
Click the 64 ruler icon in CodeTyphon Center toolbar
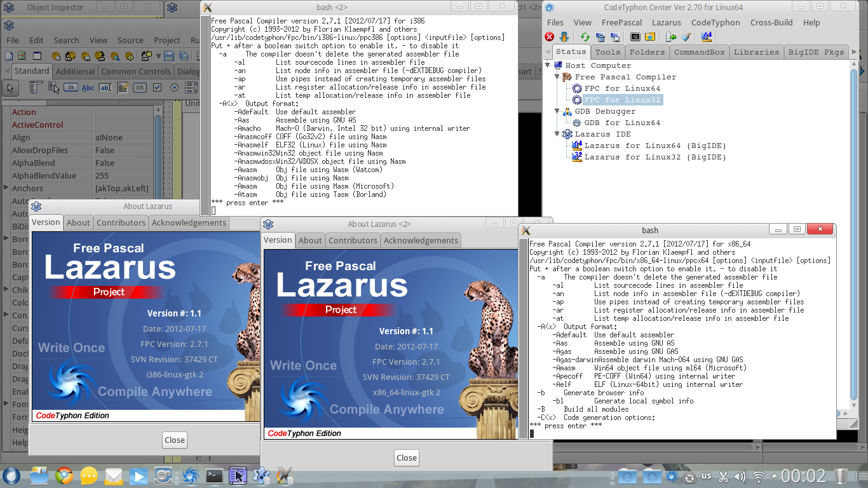point(707,37)
